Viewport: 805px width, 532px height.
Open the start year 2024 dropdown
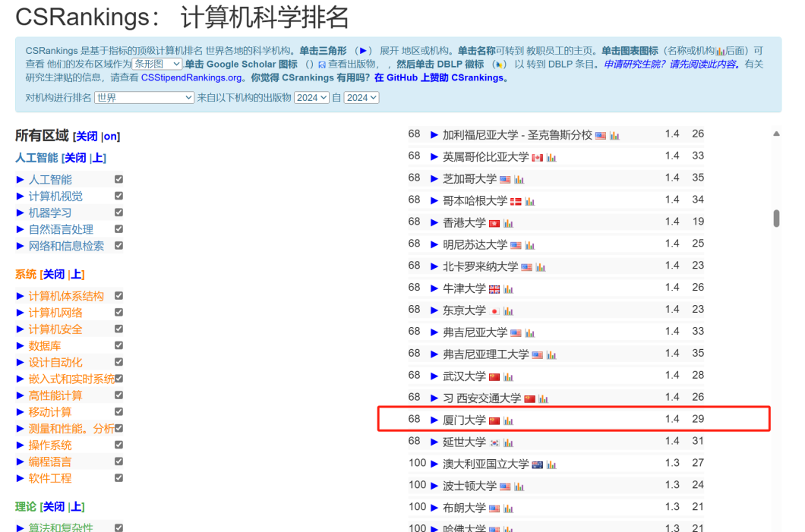click(311, 97)
